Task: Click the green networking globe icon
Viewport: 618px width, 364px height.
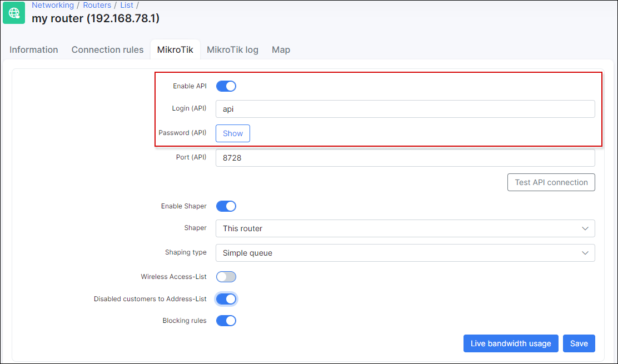Action: (14, 13)
